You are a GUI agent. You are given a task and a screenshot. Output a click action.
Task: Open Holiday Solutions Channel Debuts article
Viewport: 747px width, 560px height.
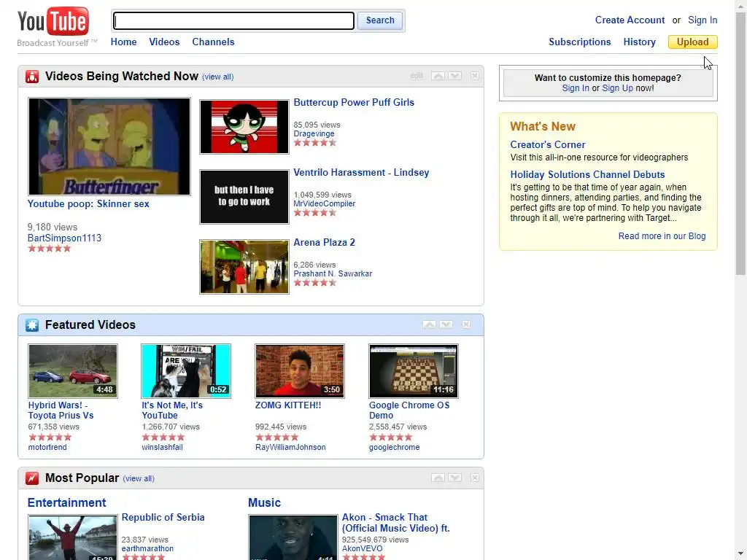click(587, 175)
